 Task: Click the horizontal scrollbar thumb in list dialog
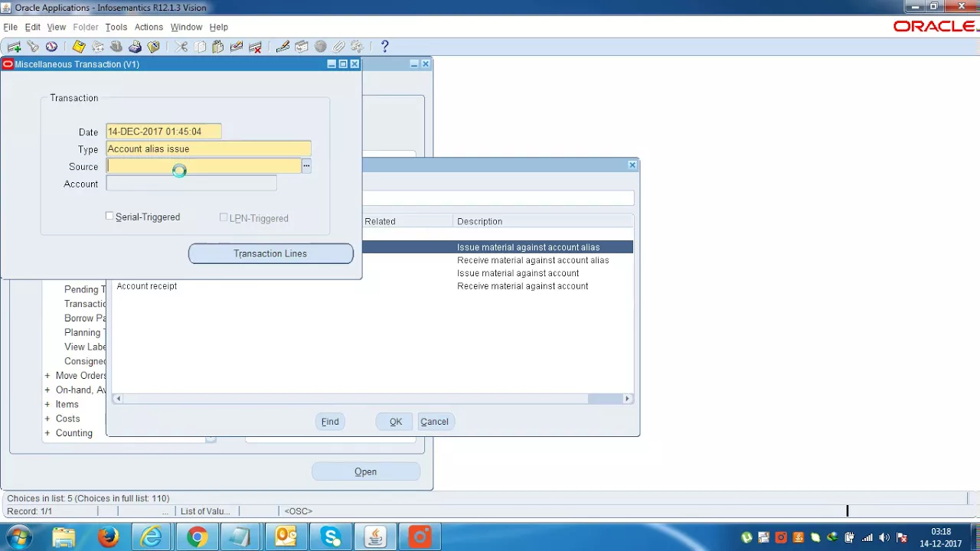tap(605, 399)
